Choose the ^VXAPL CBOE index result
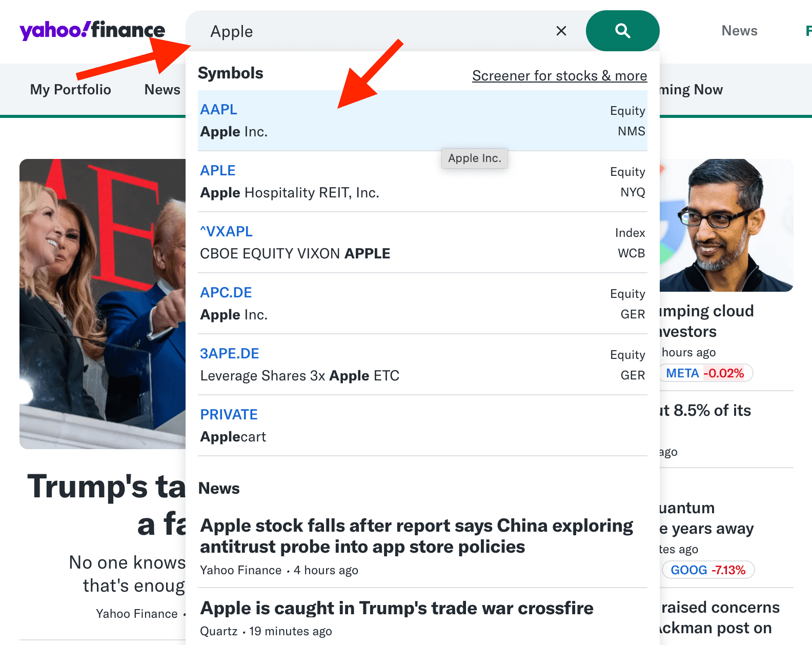Screen dimensions: 812x645 (422, 243)
